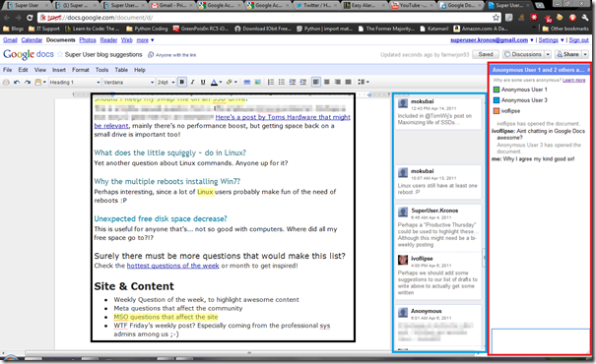Open the 24pt font size dropdown
Viewport: 596px width, 364px height.
pos(166,82)
